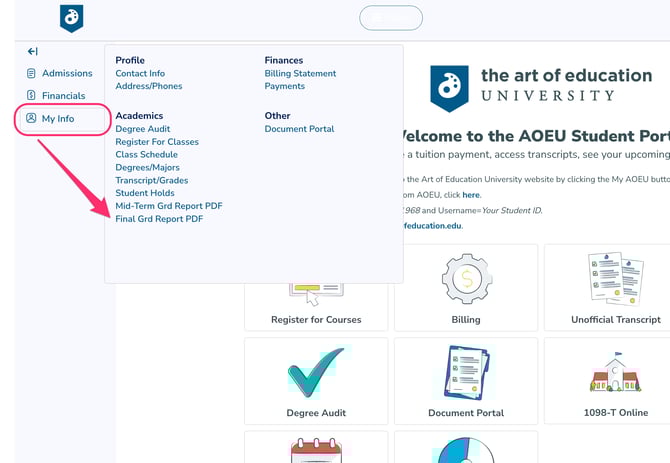Open Final Grd Report PDF

pos(159,219)
